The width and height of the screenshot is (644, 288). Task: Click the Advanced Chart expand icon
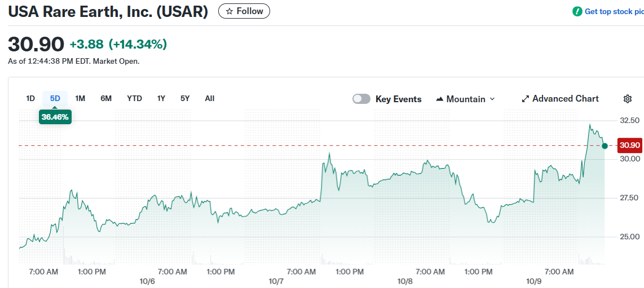pyautogui.click(x=526, y=99)
